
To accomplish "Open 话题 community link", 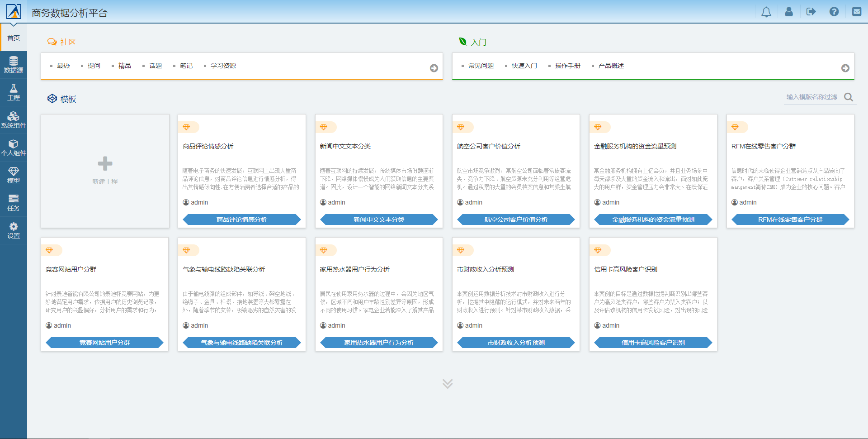I will [x=156, y=66].
